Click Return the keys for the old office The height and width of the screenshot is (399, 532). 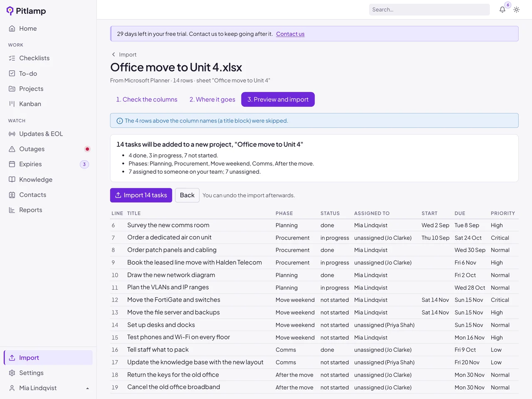(173, 375)
